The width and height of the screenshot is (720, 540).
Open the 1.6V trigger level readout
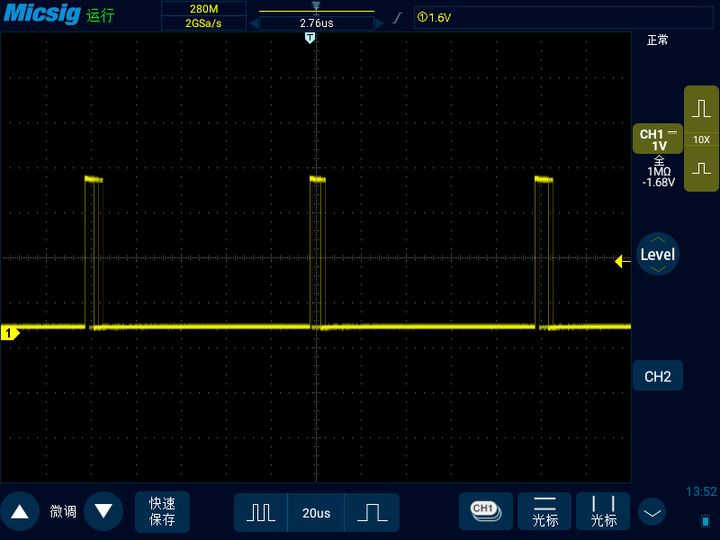pyautogui.click(x=434, y=17)
